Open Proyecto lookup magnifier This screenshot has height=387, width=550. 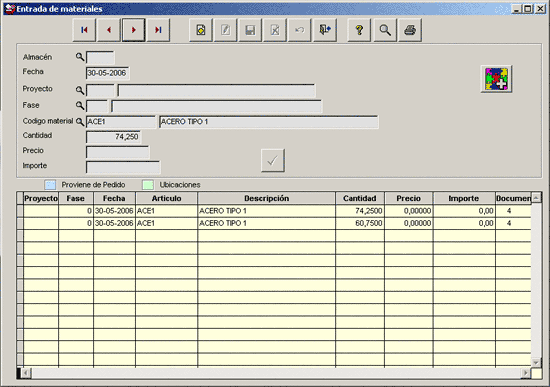point(80,90)
